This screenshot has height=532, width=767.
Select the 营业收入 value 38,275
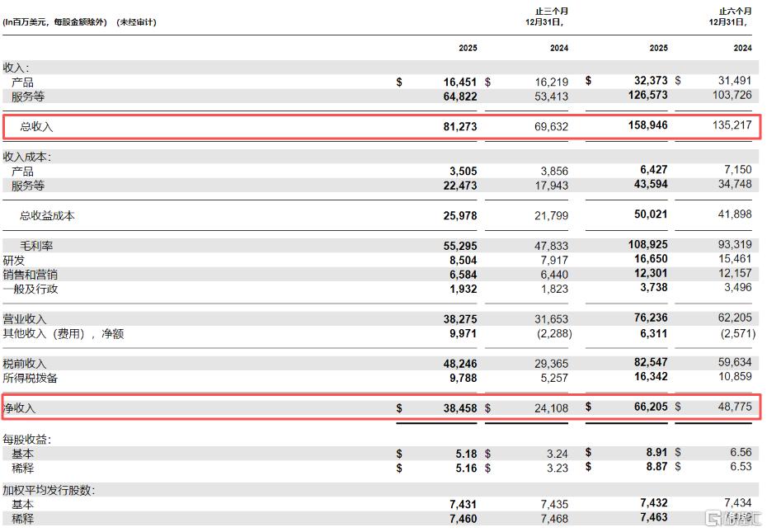tap(460, 318)
